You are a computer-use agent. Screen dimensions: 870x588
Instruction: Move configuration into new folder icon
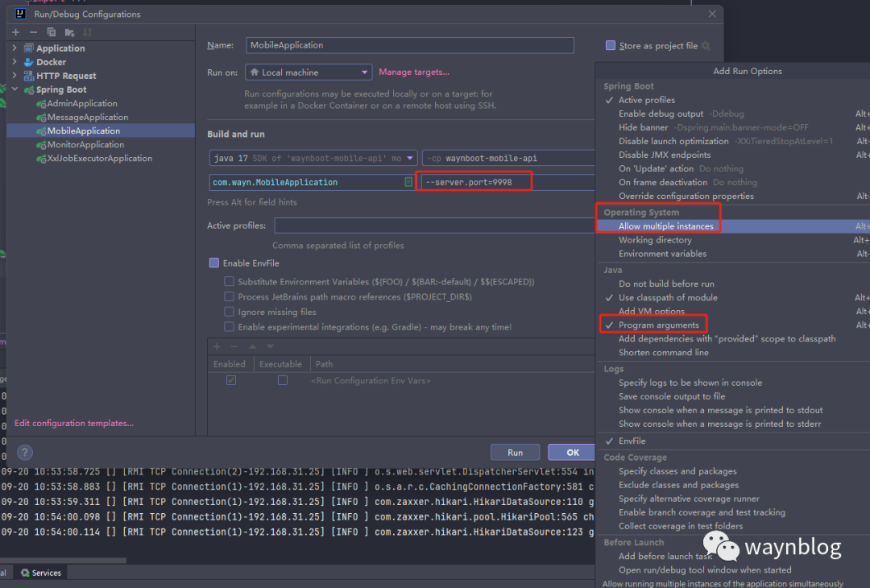[69, 32]
